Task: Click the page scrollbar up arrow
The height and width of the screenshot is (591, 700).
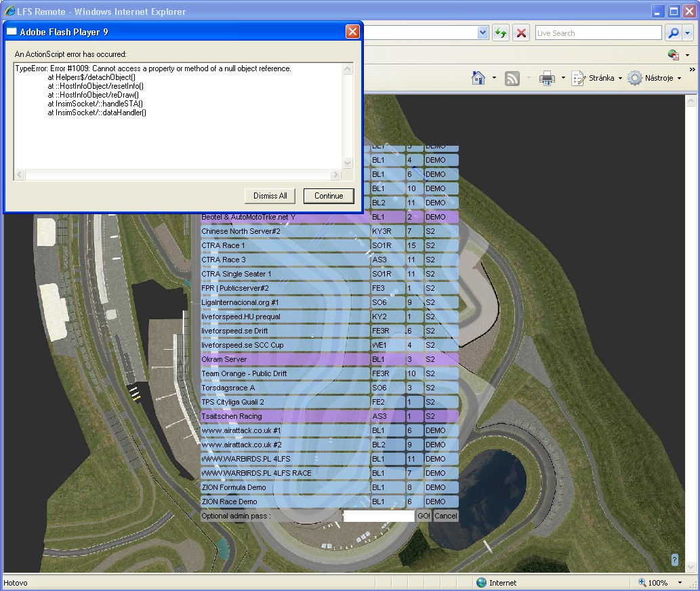Action: [x=691, y=100]
